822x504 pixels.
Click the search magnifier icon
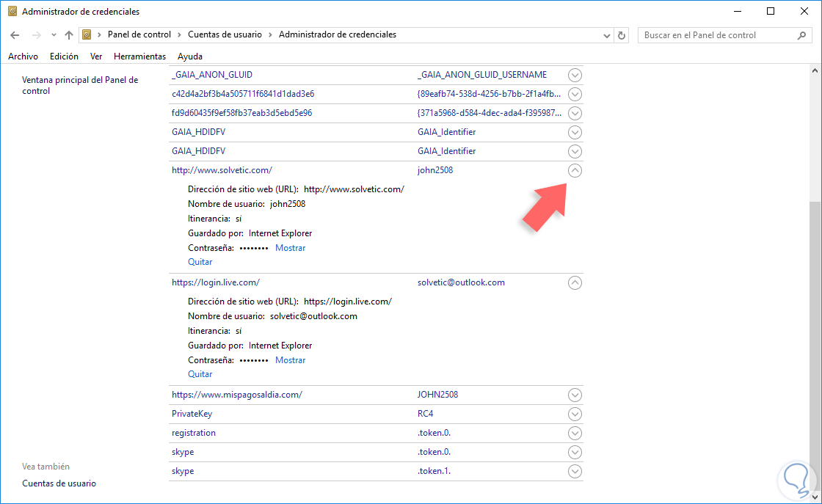(x=802, y=35)
